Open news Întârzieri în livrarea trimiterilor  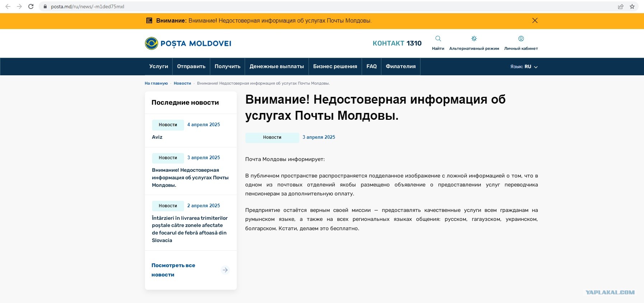pos(190,229)
